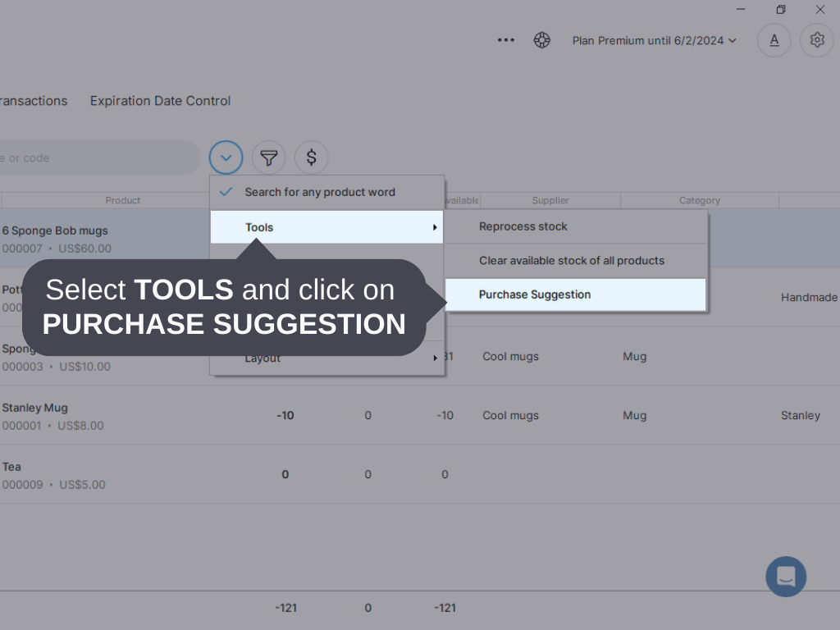Open the support chat bubble
The image size is (840, 630).
(786, 577)
